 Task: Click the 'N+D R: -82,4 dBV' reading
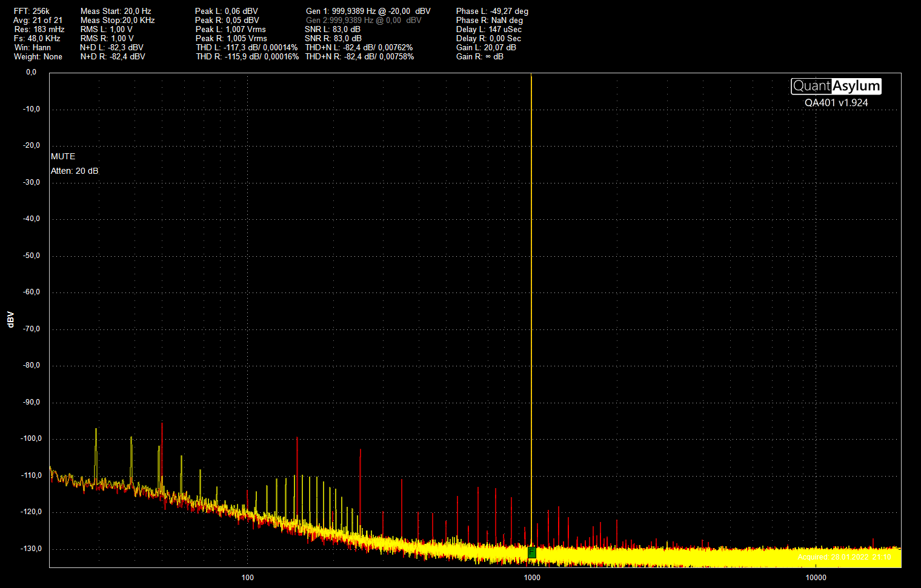pyautogui.click(x=113, y=57)
